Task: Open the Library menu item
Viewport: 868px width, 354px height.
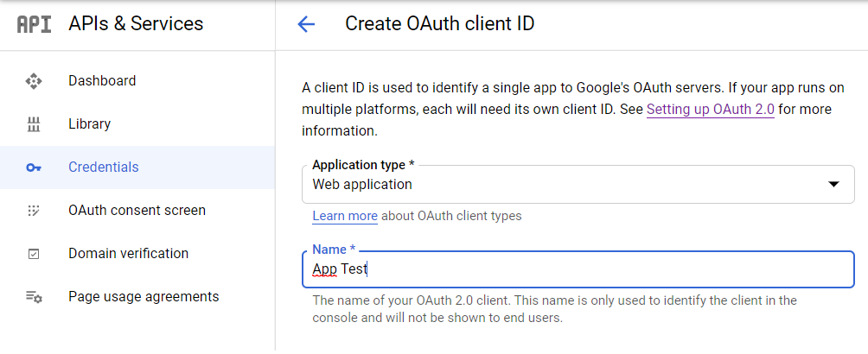Action: [x=90, y=124]
